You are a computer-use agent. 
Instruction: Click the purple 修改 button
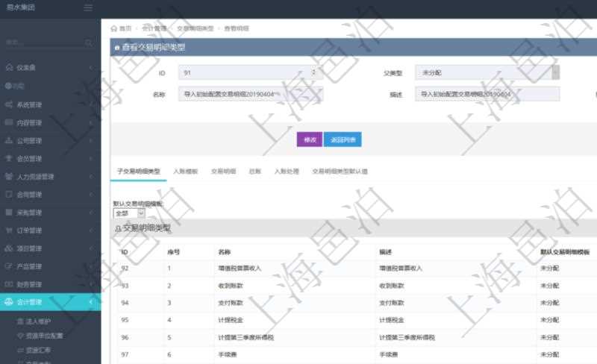click(x=310, y=139)
